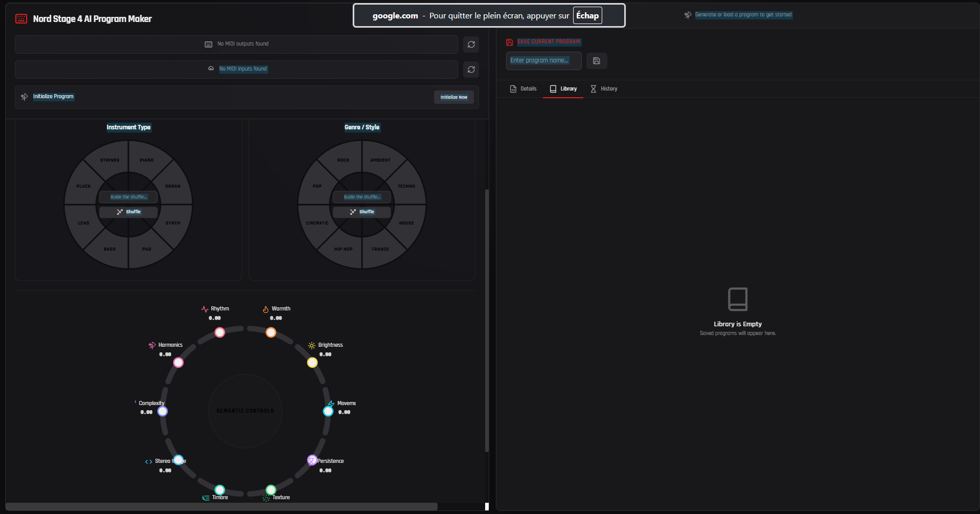The height and width of the screenshot is (514, 980).
Task: Click the Harmonics control knob
Action: (x=178, y=363)
